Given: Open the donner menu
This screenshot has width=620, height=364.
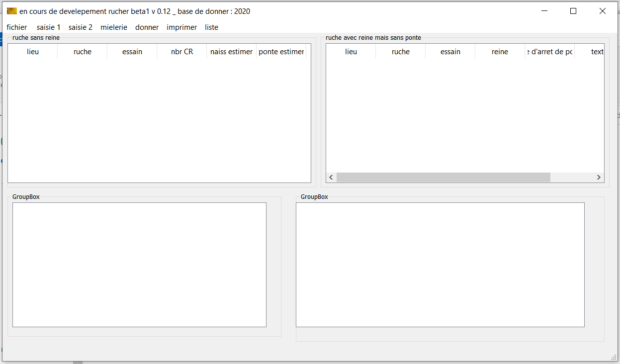Looking at the screenshot, I should [147, 27].
